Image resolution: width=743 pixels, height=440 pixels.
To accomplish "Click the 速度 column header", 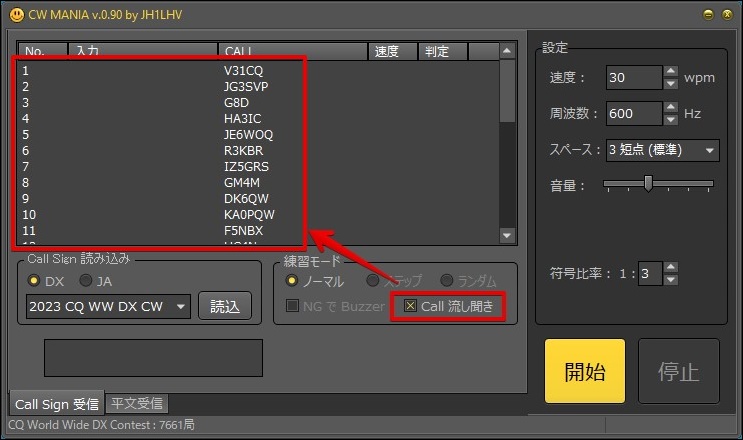I will 393,51.
